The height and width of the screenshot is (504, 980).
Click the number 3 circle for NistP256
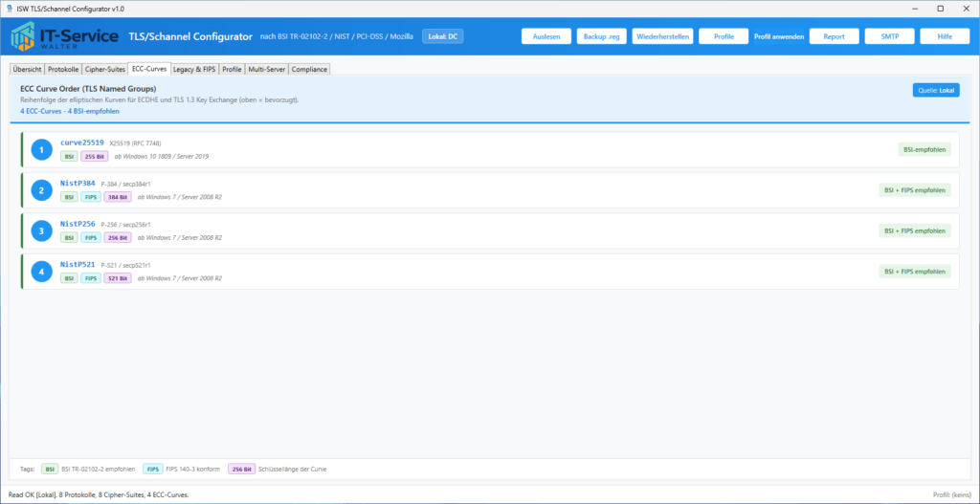(x=41, y=231)
